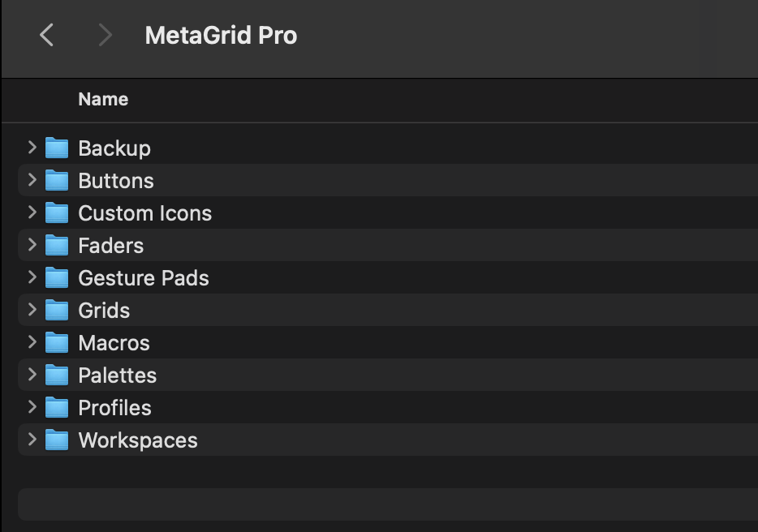Click the Macros folder icon
This screenshot has width=758, height=532.
click(x=57, y=342)
